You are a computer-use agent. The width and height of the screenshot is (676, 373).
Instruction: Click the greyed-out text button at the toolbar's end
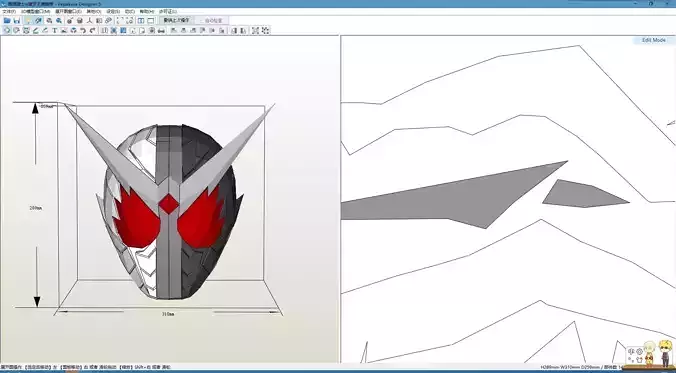pos(211,20)
